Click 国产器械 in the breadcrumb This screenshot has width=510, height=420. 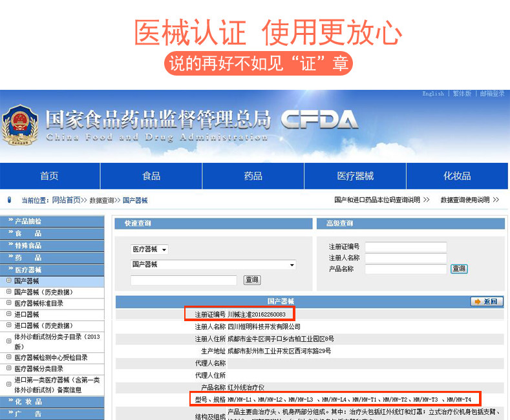(x=135, y=200)
